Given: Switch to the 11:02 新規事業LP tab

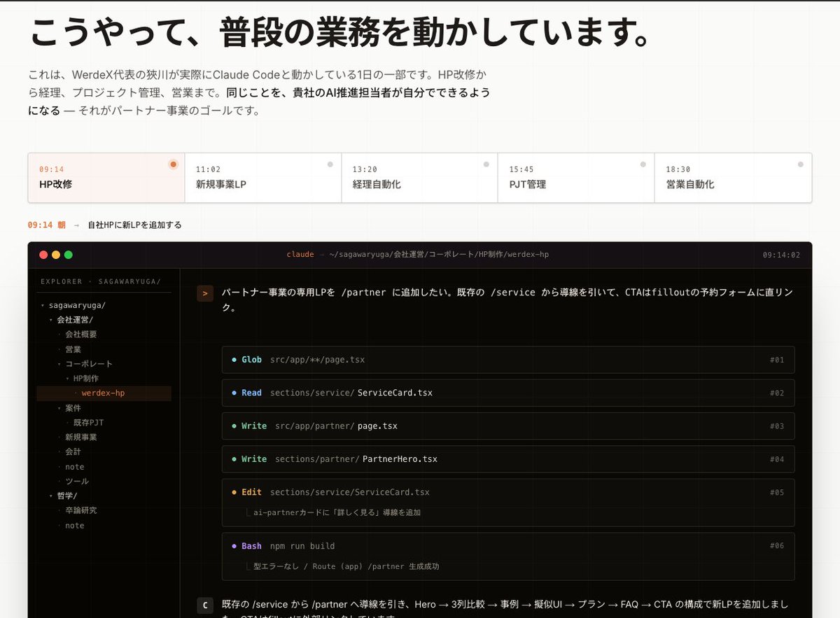Looking at the screenshot, I should (263, 178).
